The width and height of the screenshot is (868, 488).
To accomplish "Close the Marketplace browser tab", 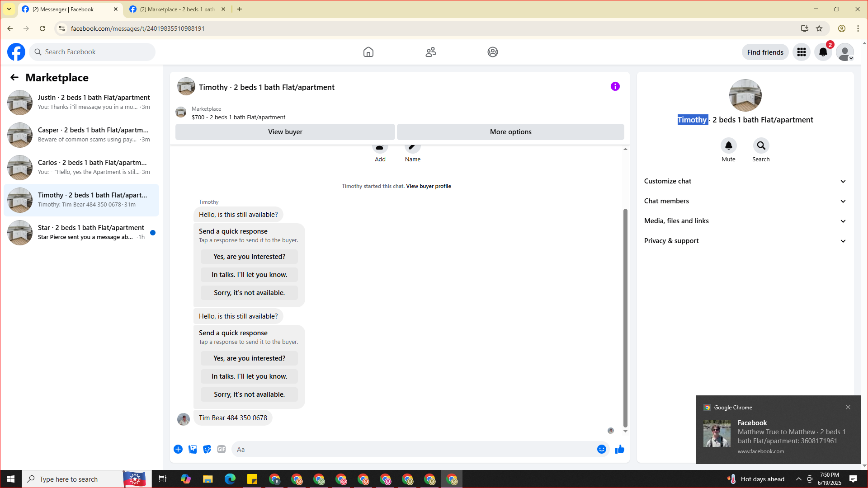I will point(223,9).
